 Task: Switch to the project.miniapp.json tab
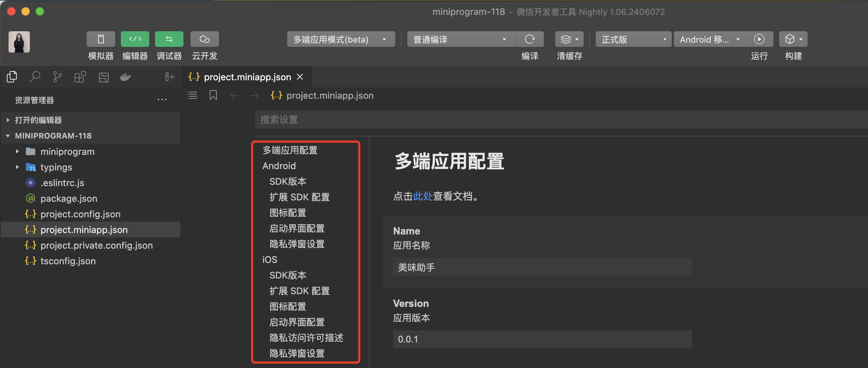[247, 77]
